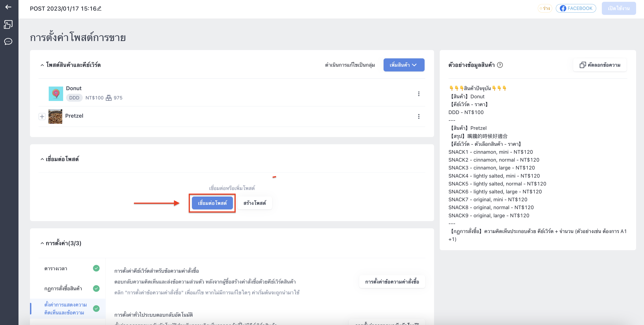Click the comment settings green check icon
Viewport: 644px width, 325px height.
point(96,309)
